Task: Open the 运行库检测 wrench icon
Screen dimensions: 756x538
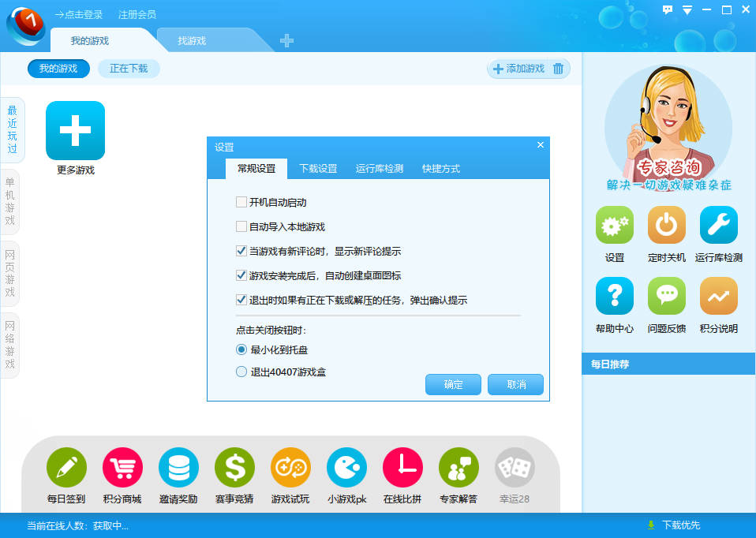Action: tap(718, 225)
